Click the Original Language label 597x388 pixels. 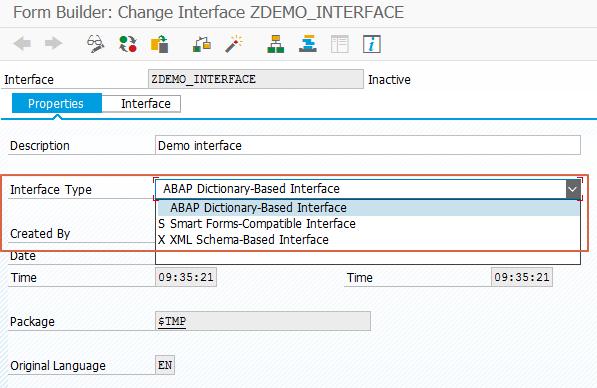58,366
